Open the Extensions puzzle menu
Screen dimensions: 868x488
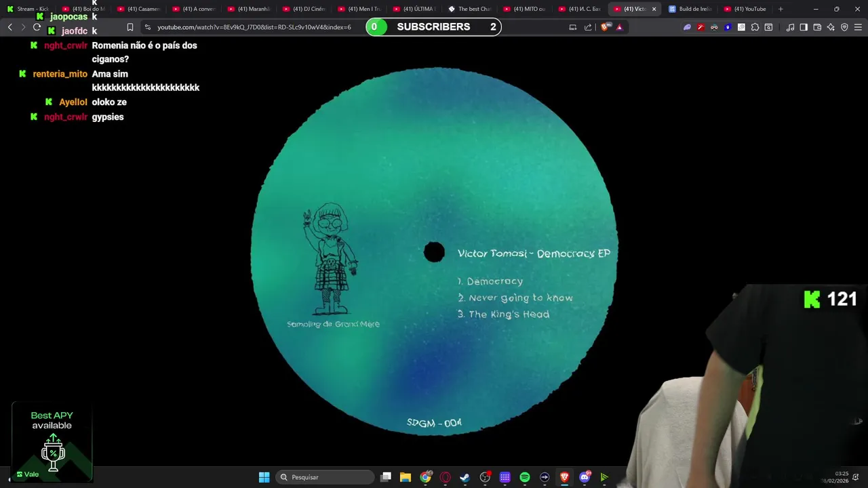(755, 27)
